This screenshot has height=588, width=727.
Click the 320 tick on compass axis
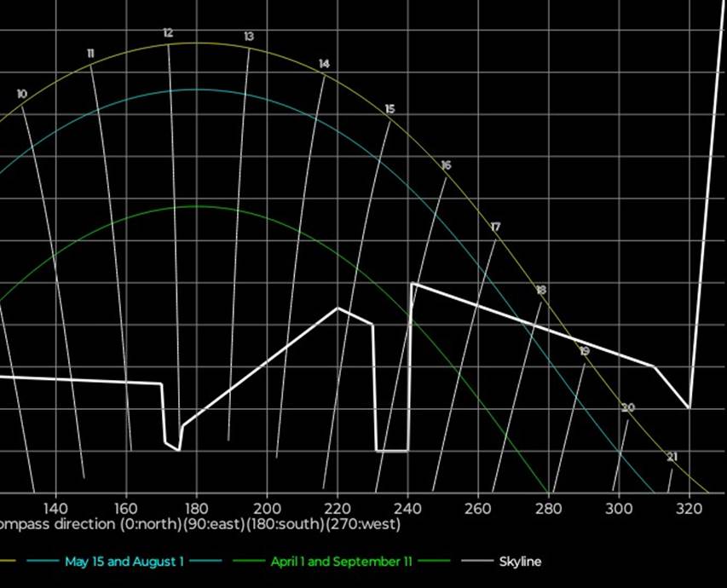689,507
